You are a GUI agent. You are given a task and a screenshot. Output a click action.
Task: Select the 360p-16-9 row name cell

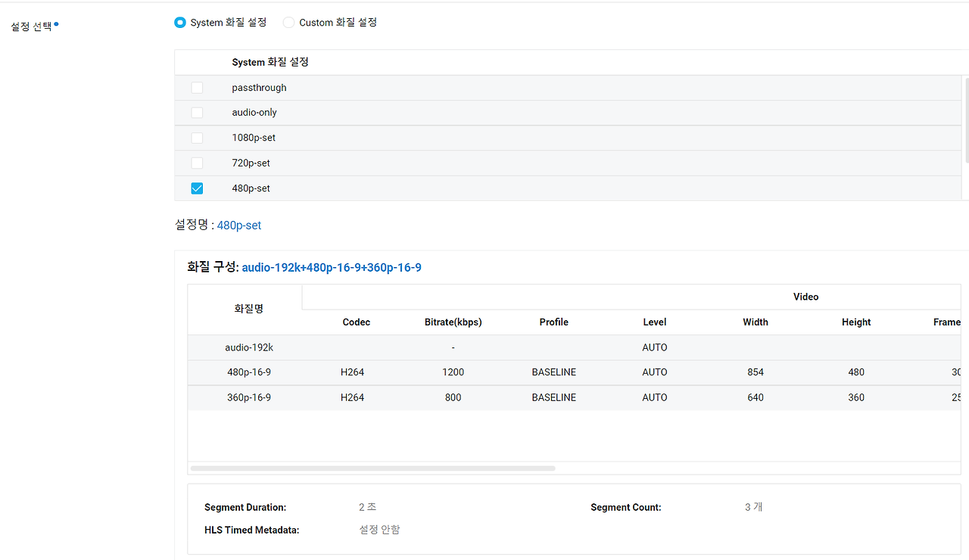point(249,397)
